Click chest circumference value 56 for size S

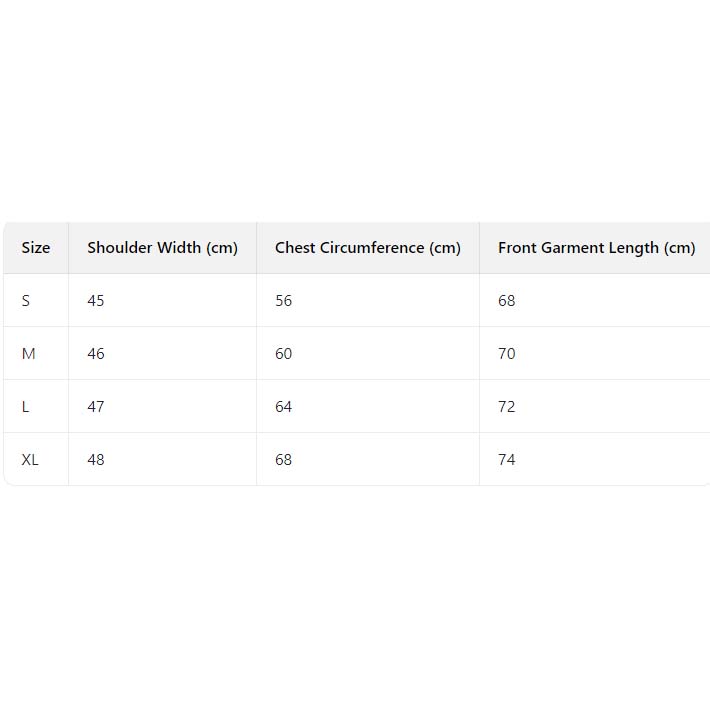pyautogui.click(x=284, y=301)
